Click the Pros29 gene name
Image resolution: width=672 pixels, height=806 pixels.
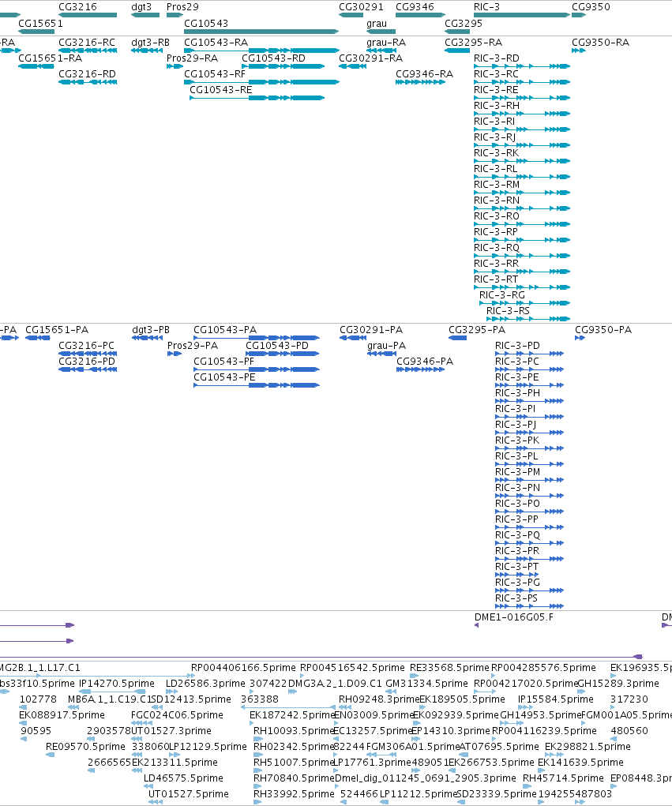tap(182, 6)
